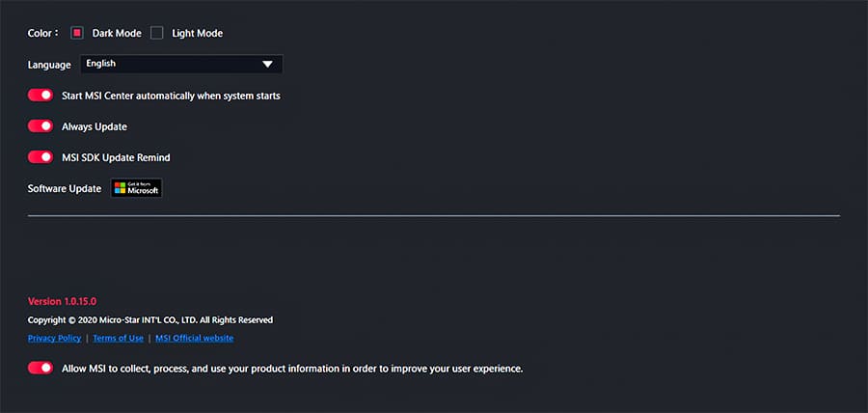Image resolution: width=868 pixels, height=413 pixels.
Task: Visit the MSI Official website link
Action: click(194, 339)
